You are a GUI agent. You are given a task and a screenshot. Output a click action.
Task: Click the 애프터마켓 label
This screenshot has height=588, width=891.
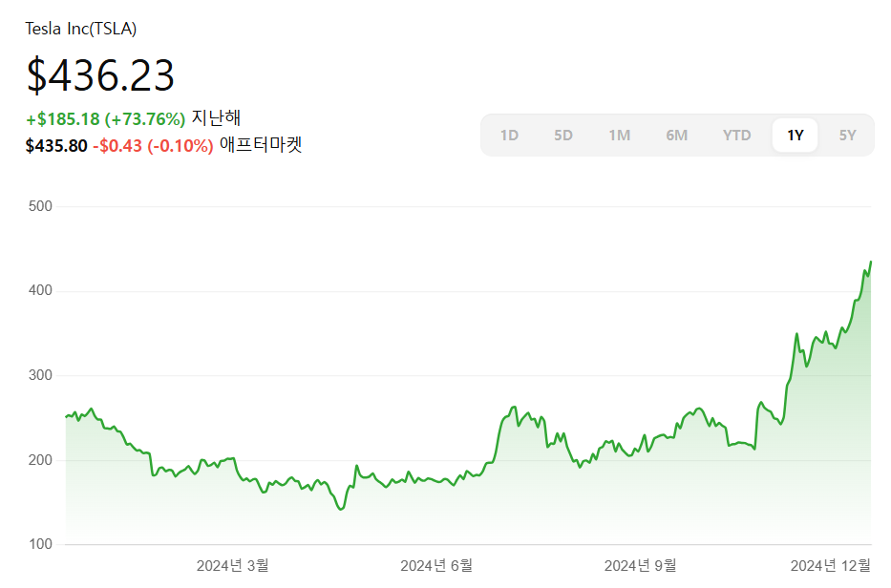click(x=261, y=145)
